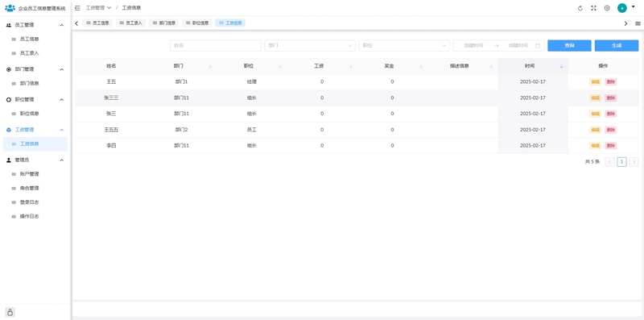Toggle fullscreen mode icon
This screenshot has height=320, width=644.
pos(593,8)
